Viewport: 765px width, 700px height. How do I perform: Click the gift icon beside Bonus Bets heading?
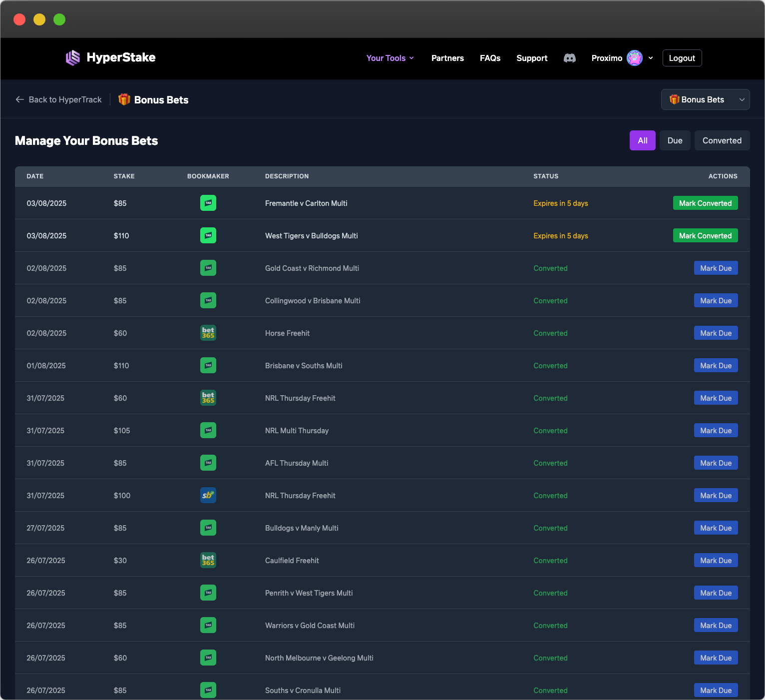pos(124,99)
